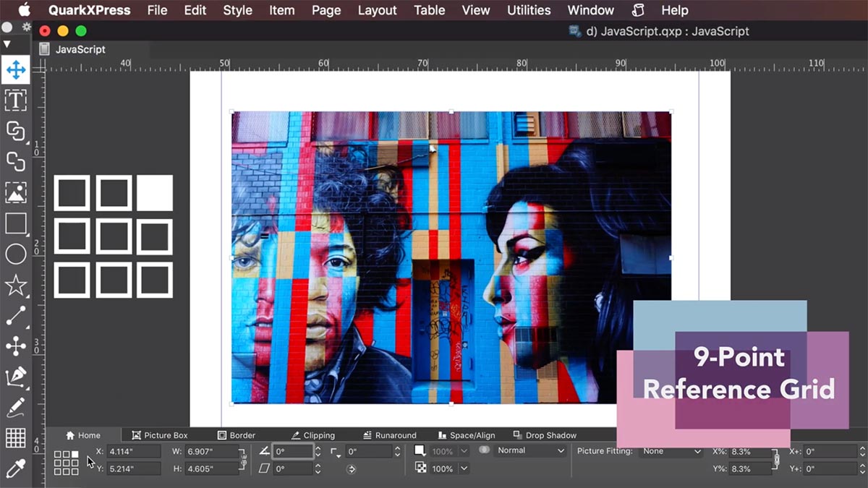Click the JavaScript layout document icon
The image size is (868, 488).
click(45, 49)
